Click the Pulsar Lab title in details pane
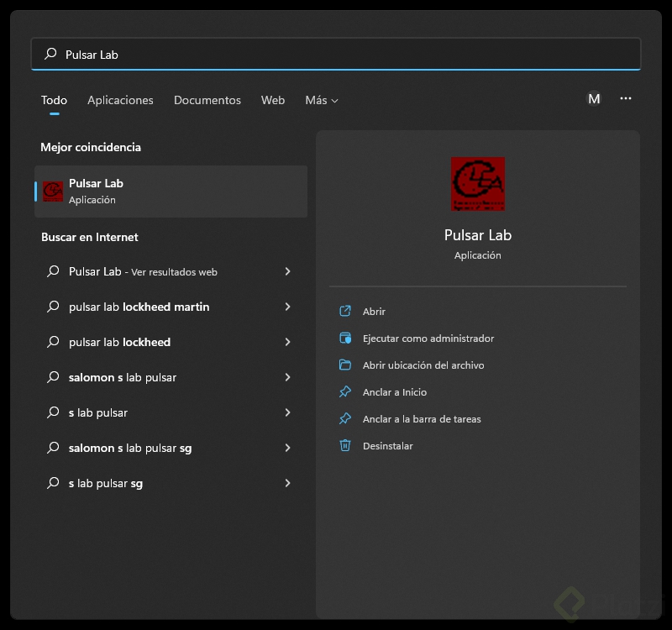 478,235
